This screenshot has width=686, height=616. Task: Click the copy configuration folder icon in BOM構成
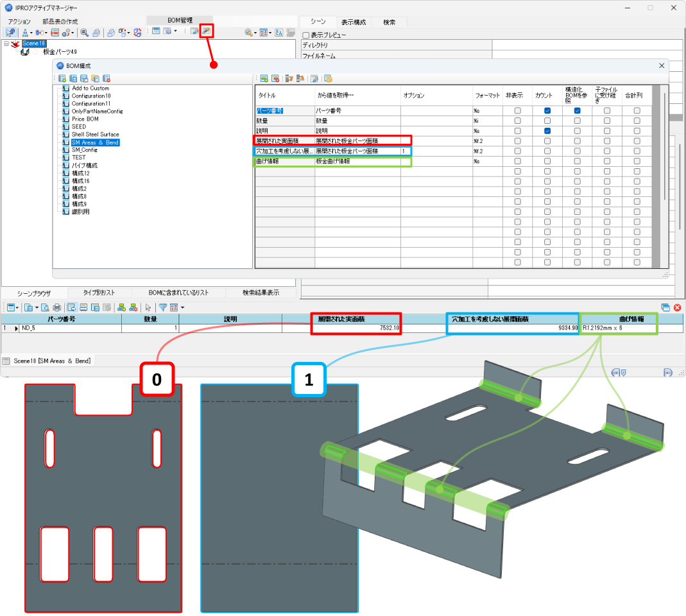tap(95, 78)
